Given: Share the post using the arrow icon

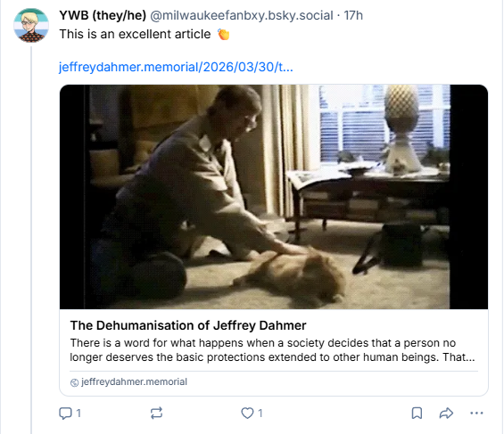Looking at the screenshot, I should 446,414.
